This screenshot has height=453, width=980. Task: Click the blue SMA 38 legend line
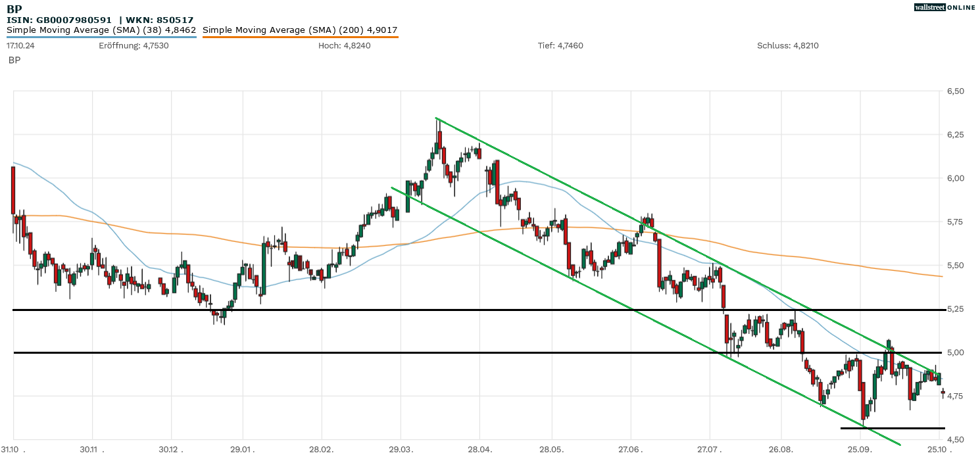tap(101, 37)
